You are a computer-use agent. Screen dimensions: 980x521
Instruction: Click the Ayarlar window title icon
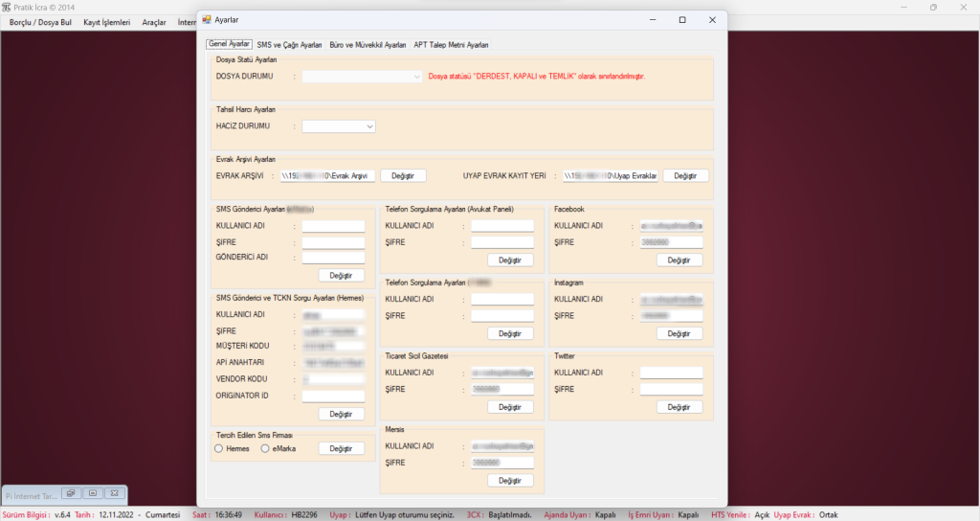point(206,19)
